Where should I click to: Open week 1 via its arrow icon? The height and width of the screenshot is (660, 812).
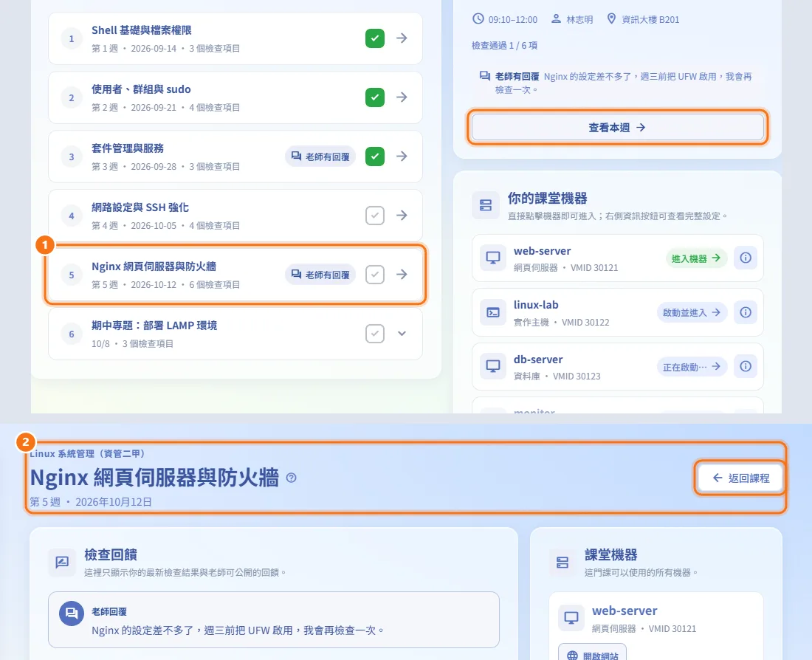(402, 38)
